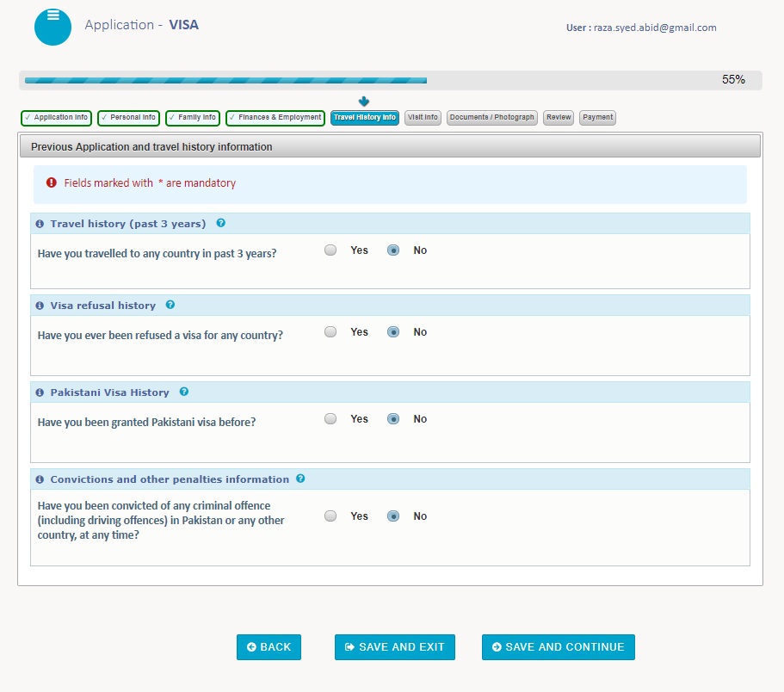Click info icon before Visa refusal history

[x=40, y=306]
